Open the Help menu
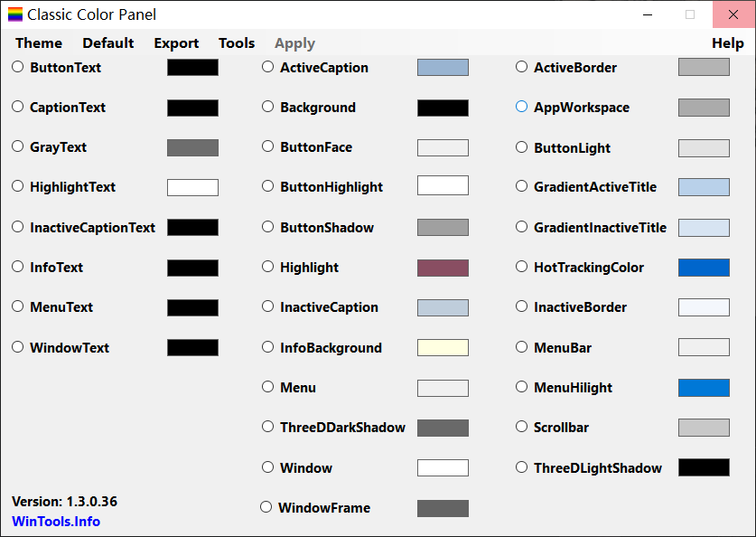 click(728, 43)
